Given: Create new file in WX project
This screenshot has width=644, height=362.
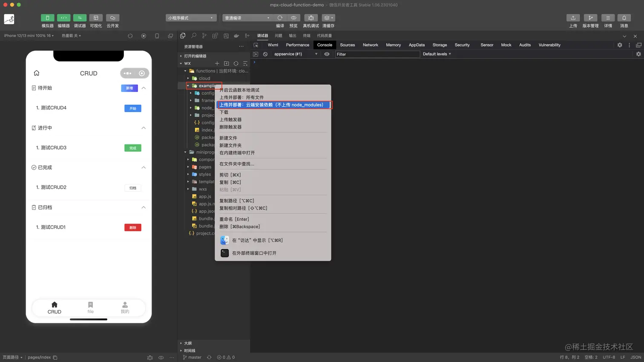Looking at the screenshot, I should (217, 63).
